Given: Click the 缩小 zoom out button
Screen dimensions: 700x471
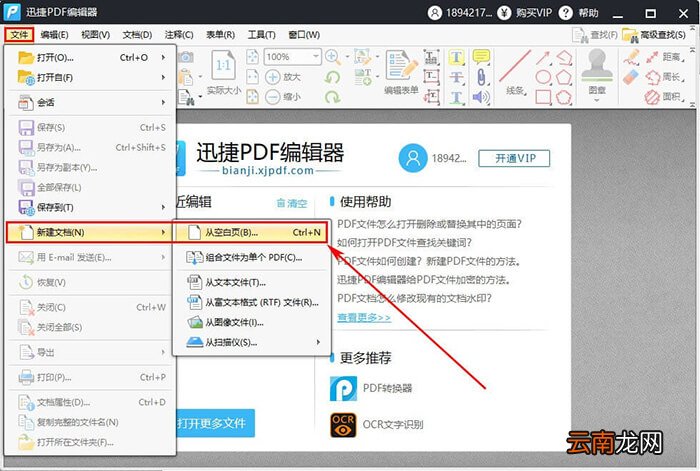Looking at the screenshot, I should [x=283, y=97].
